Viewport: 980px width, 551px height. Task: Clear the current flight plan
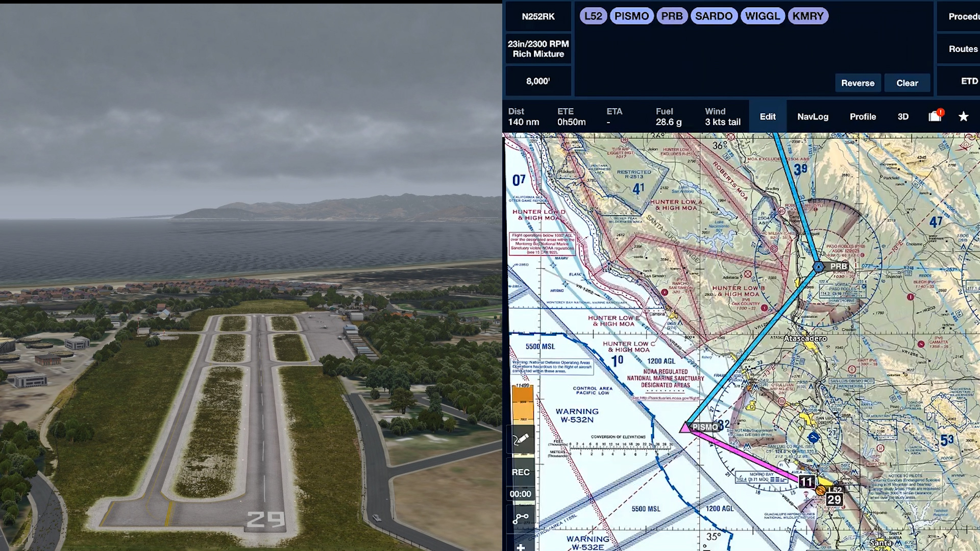908,83
